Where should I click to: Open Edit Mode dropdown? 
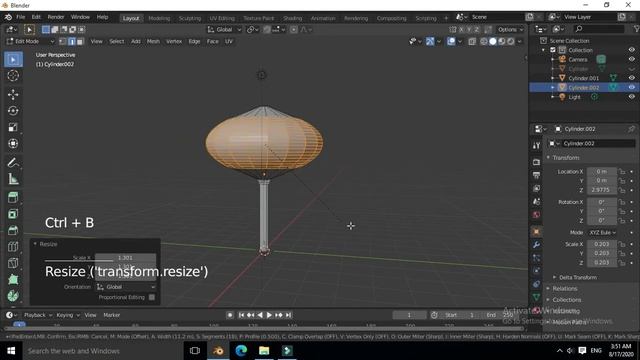31,41
